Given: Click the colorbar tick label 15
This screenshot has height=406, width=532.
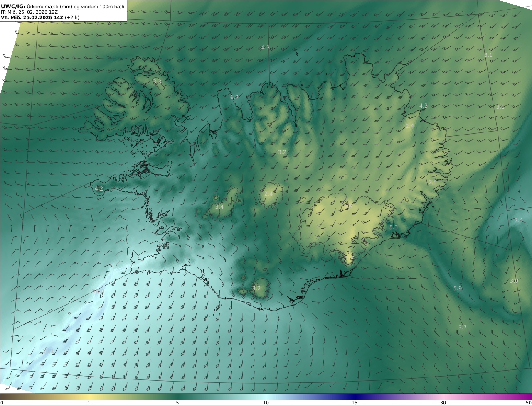Looking at the screenshot, I should tap(355, 403).
